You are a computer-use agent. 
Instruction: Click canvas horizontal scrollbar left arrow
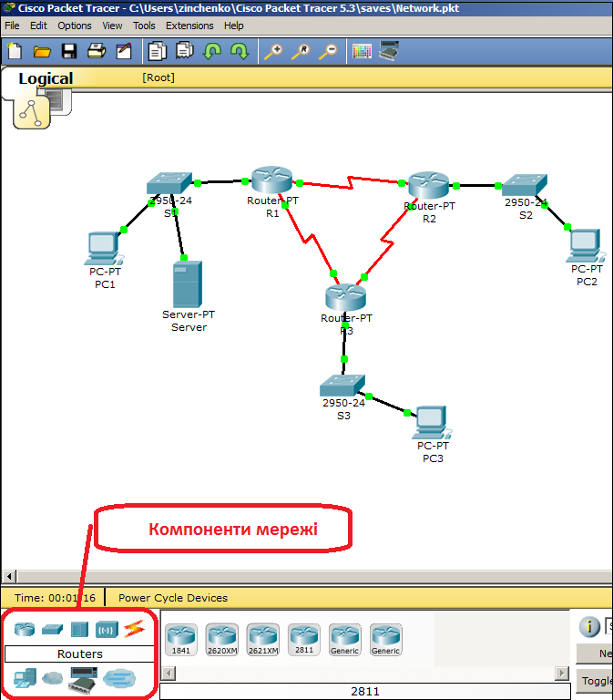click(x=9, y=576)
